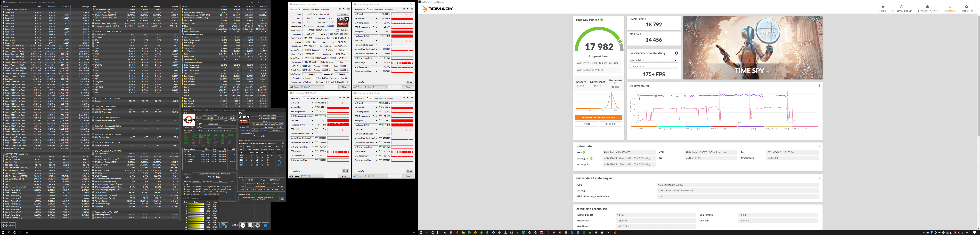Image resolution: width=980 pixels, height=235 pixels.
Task: Click HWiNFO log file icon
Action: pyautogui.click(x=250, y=226)
